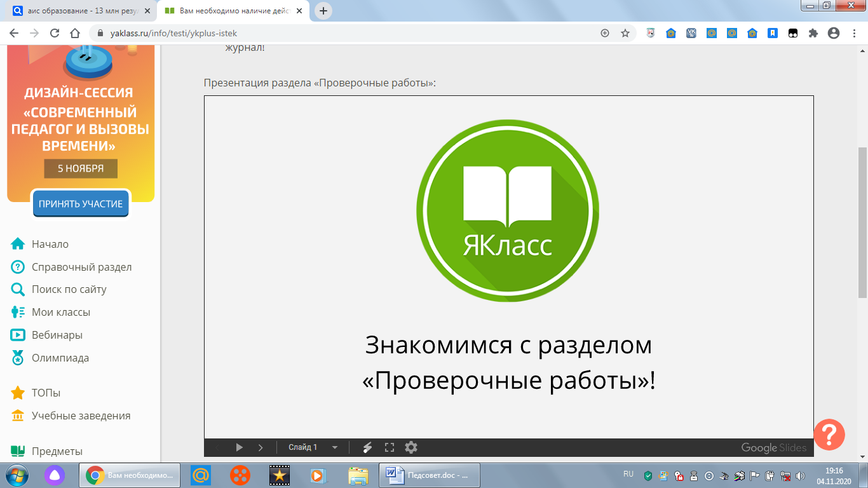Screen dimensions: 868x488
Task: Go to the previous slide
Action: pyautogui.click(x=217, y=447)
